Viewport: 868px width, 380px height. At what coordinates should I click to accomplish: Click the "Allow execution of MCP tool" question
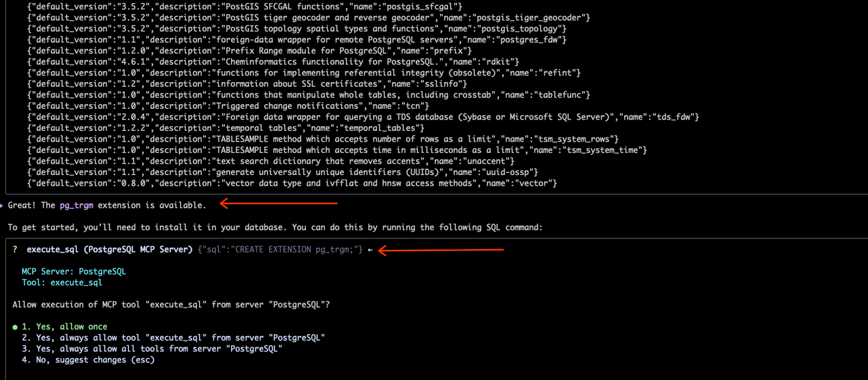[x=171, y=305]
